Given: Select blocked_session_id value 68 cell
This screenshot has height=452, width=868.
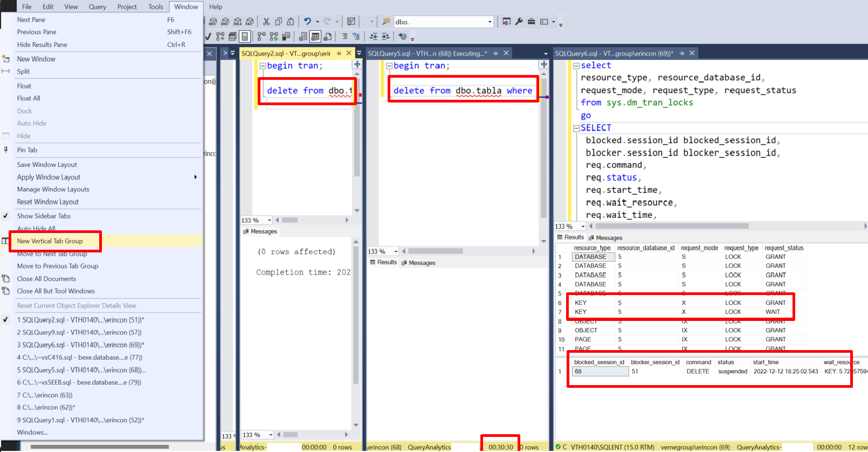Looking at the screenshot, I should click(x=600, y=372).
